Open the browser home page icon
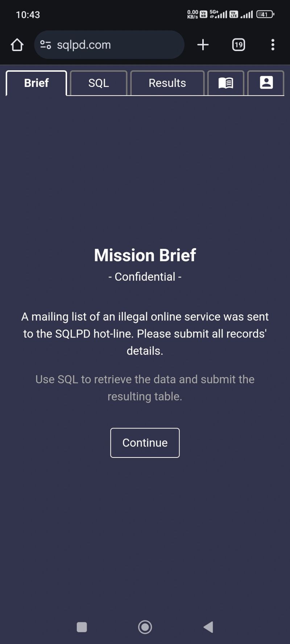The height and width of the screenshot is (644, 290). pos(17,45)
